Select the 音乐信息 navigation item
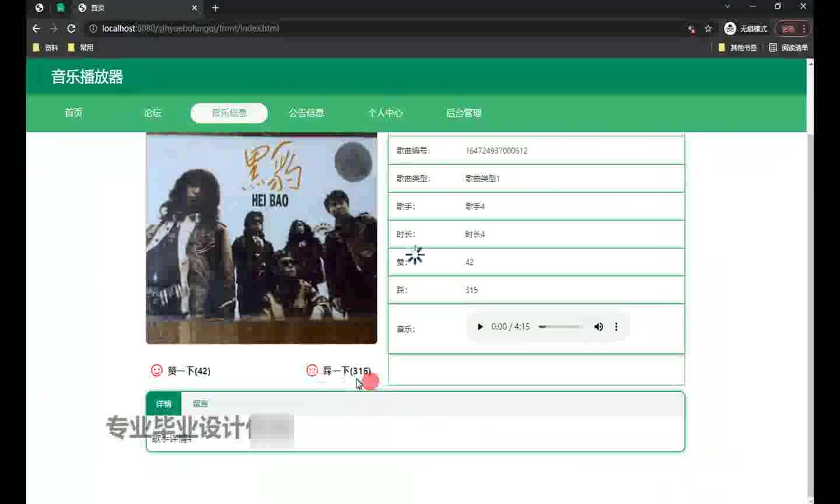This screenshot has width=840, height=504. (229, 113)
